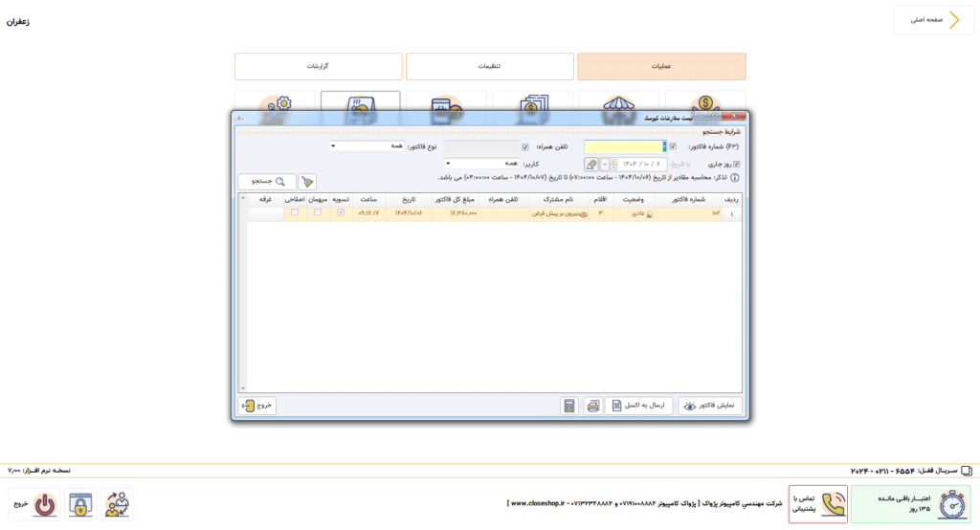Click the 1404/10/06 date cell
The image size is (980, 530).
click(408, 213)
